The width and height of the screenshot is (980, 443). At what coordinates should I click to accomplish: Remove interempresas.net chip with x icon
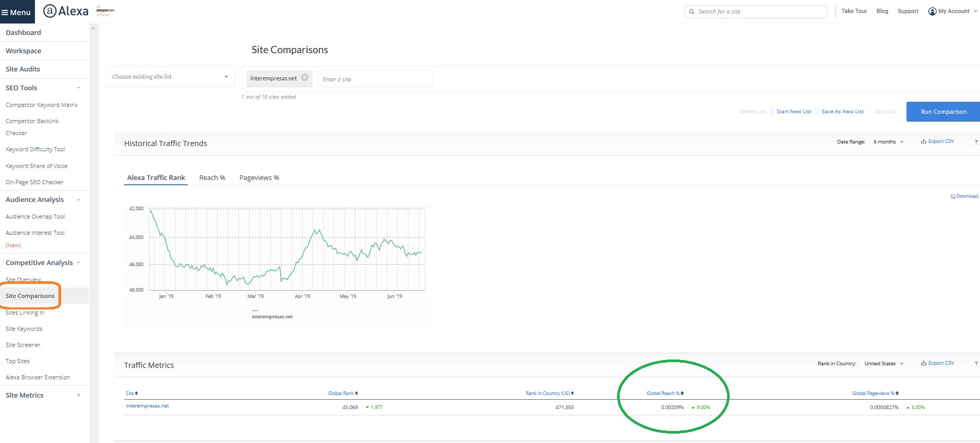pos(305,78)
